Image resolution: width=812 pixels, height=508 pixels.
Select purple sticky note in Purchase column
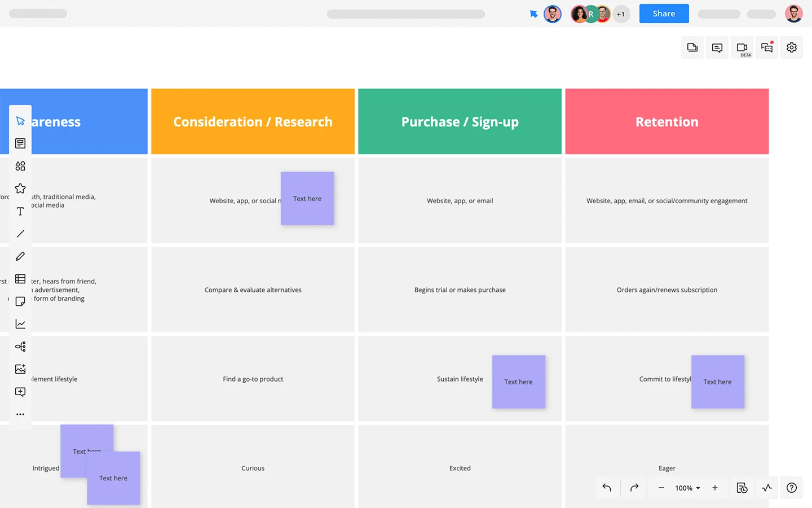click(519, 382)
